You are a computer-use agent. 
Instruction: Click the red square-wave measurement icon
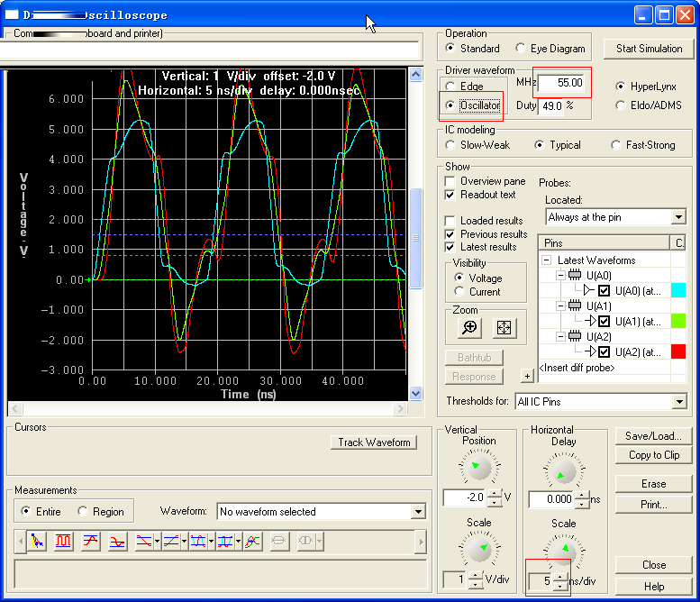click(x=64, y=542)
